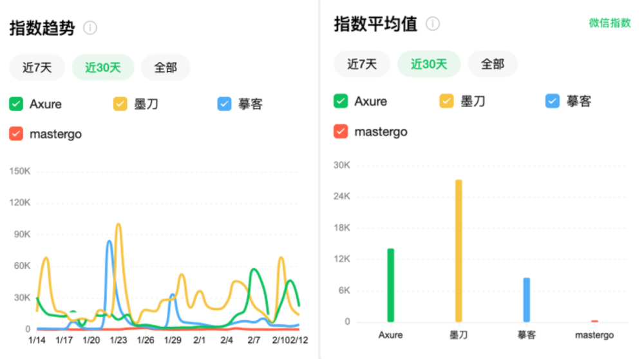Toggle 墨刀 checkbox in trend chart legend
The height and width of the screenshot is (359, 644).
[120, 104]
